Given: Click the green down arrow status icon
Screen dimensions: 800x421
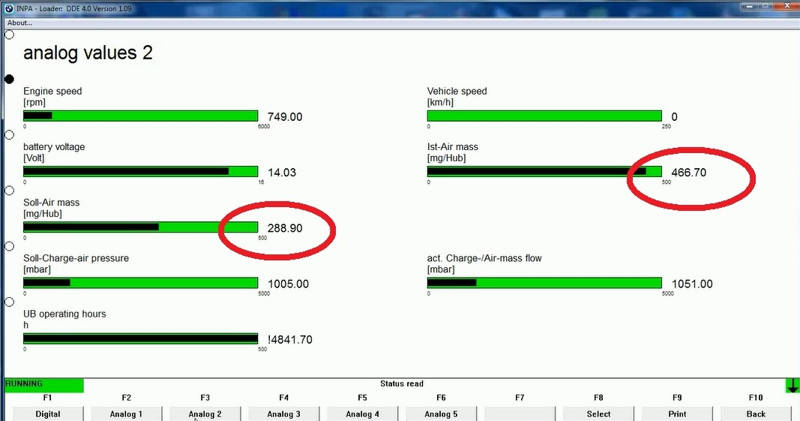Looking at the screenshot, I should tap(792, 385).
